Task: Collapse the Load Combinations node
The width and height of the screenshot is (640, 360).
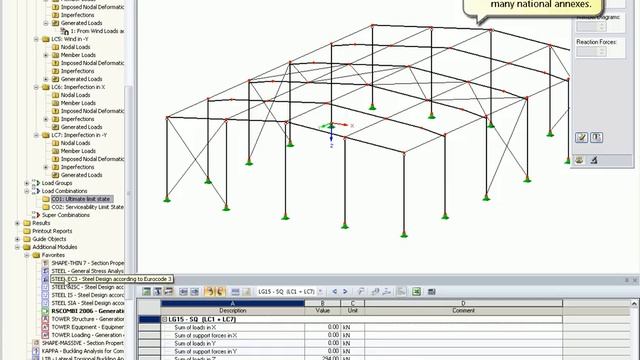Action: (x=27, y=191)
